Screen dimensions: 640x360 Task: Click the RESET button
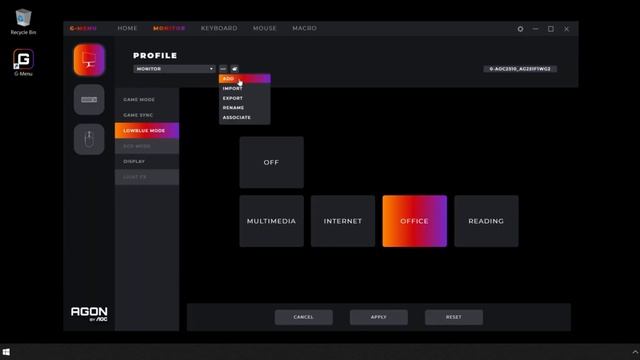(454, 317)
